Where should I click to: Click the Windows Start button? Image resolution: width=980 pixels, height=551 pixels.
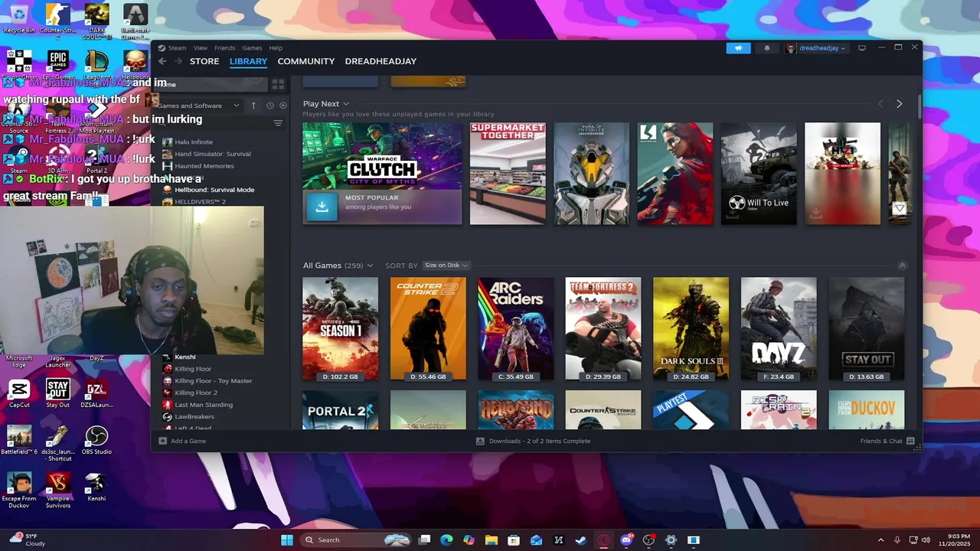click(286, 540)
